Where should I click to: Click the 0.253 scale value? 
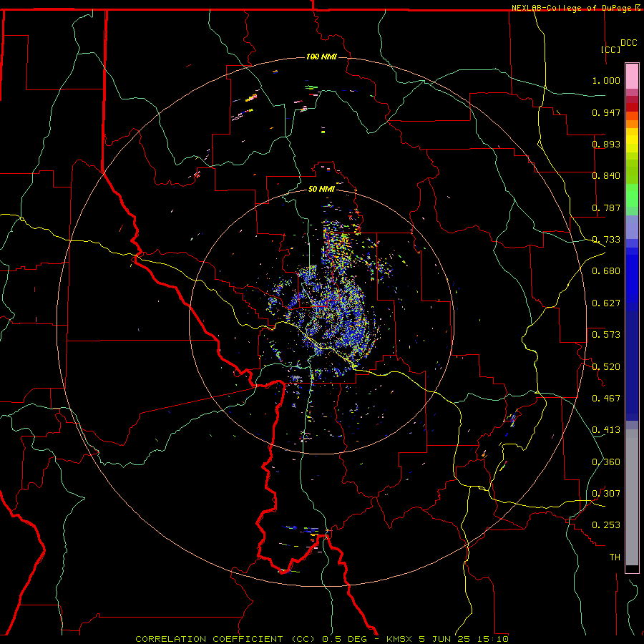[x=606, y=525]
